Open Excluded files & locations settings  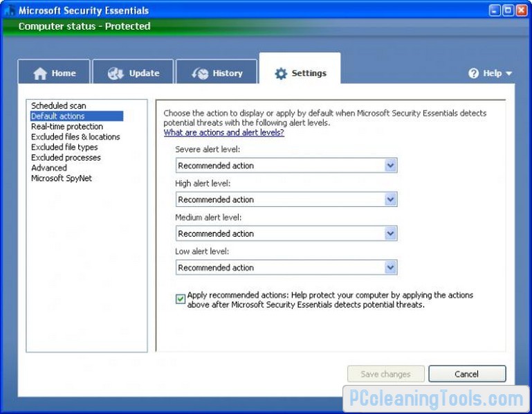pyautogui.click(x=75, y=137)
